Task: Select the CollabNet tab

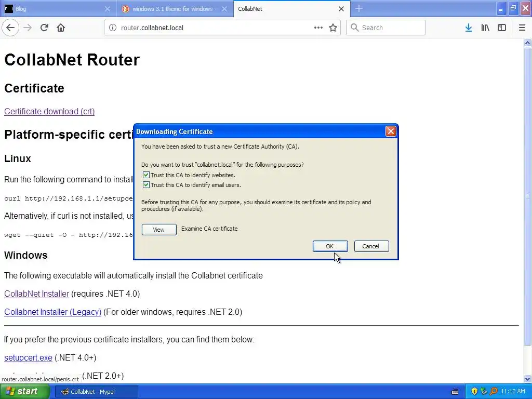Action: [292, 9]
